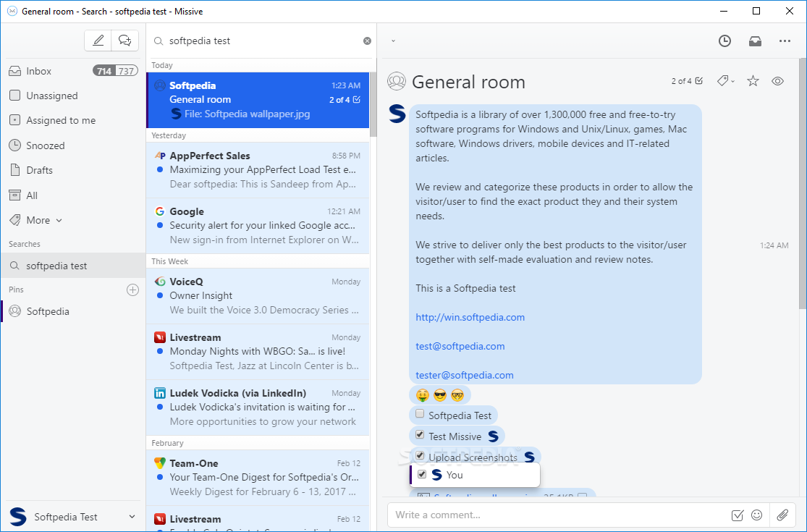Open the Drafts folder

(72, 170)
